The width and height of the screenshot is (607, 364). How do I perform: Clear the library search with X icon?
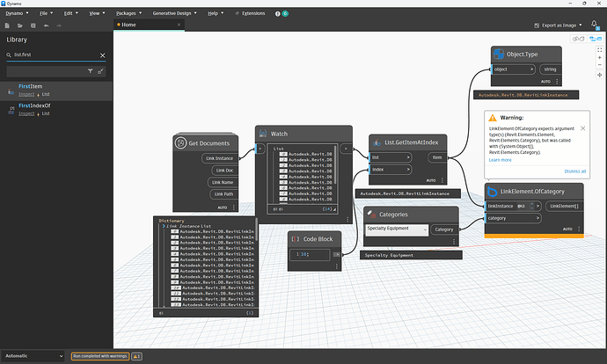[103, 55]
